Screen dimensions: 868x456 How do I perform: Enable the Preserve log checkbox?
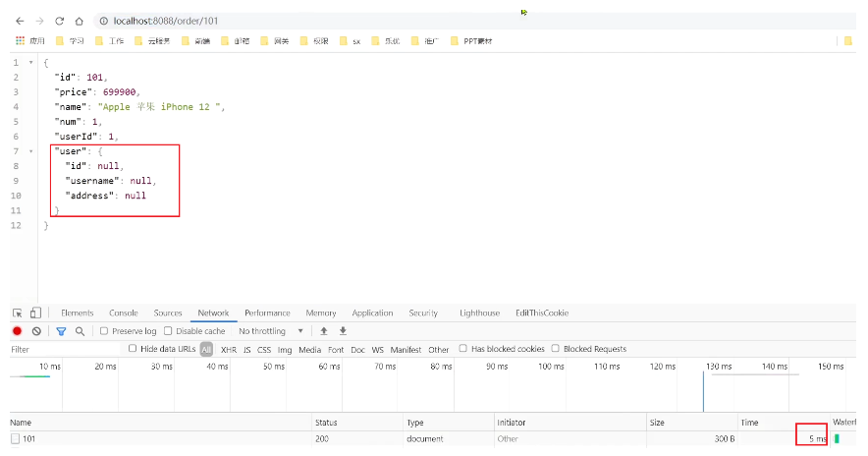[x=103, y=331]
